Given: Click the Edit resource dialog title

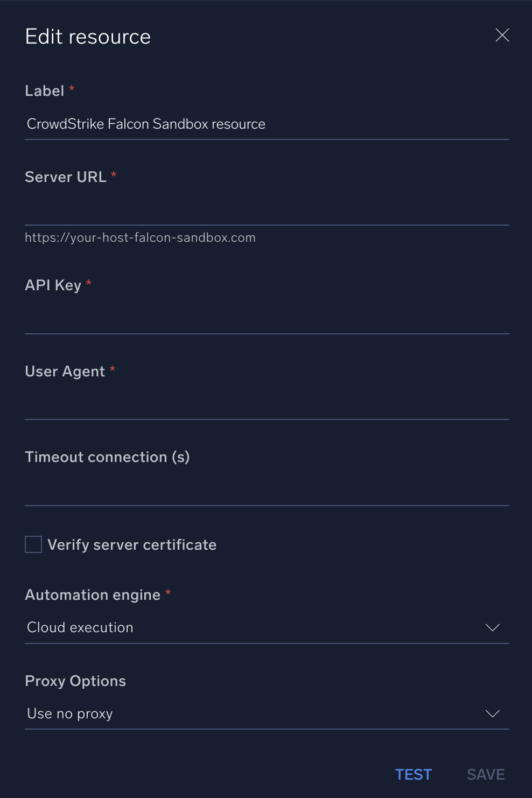Looking at the screenshot, I should click(88, 36).
